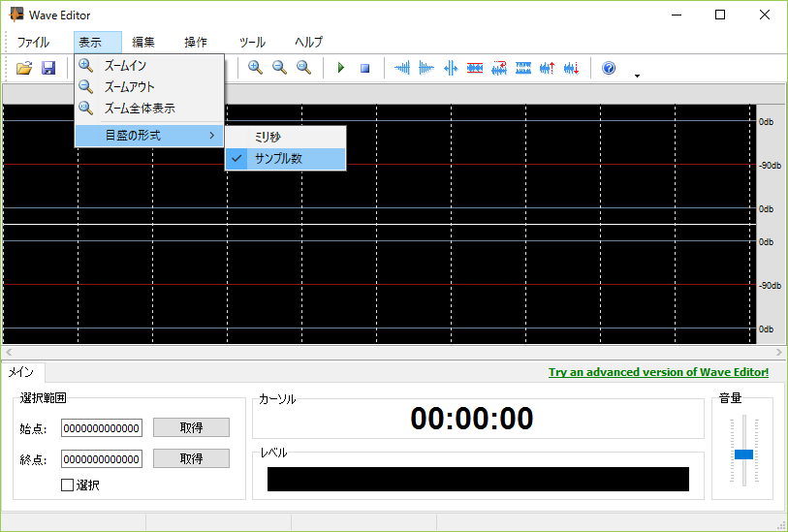Click the magnifier icon beside ズーム全体表示
Image resolution: width=788 pixels, height=532 pixels.
pos(86,108)
